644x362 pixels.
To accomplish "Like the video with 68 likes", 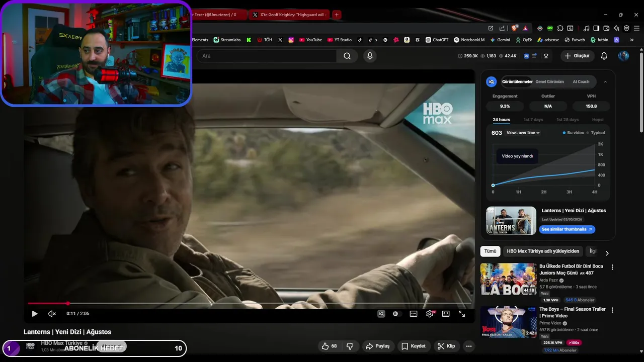I will click(x=330, y=346).
